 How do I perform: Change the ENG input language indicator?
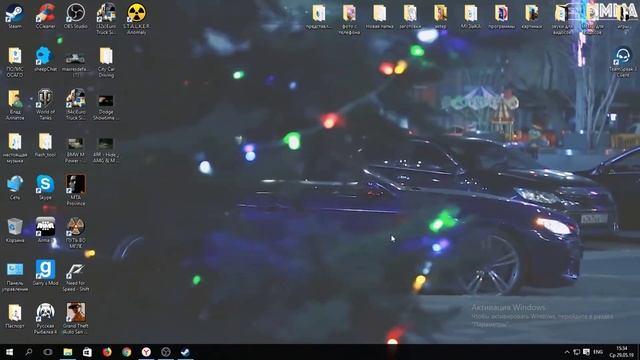[x=598, y=352]
